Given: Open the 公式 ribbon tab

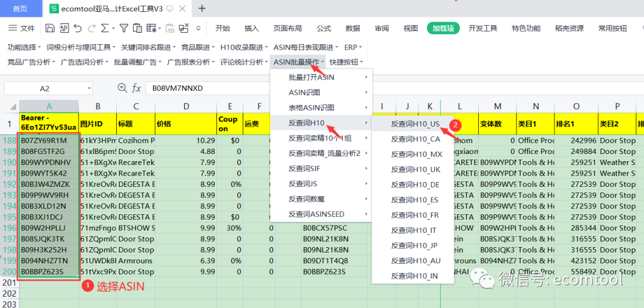Looking at the screenshot, I should click(x=324, y=29).
